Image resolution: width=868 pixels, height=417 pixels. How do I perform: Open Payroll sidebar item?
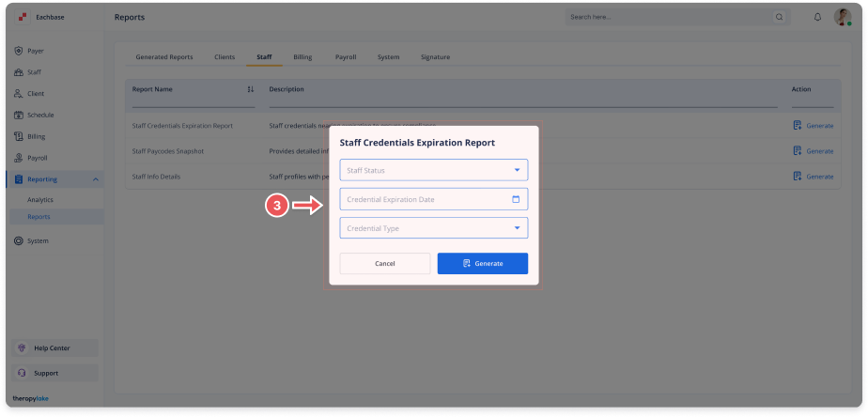(x=37, y=158)
